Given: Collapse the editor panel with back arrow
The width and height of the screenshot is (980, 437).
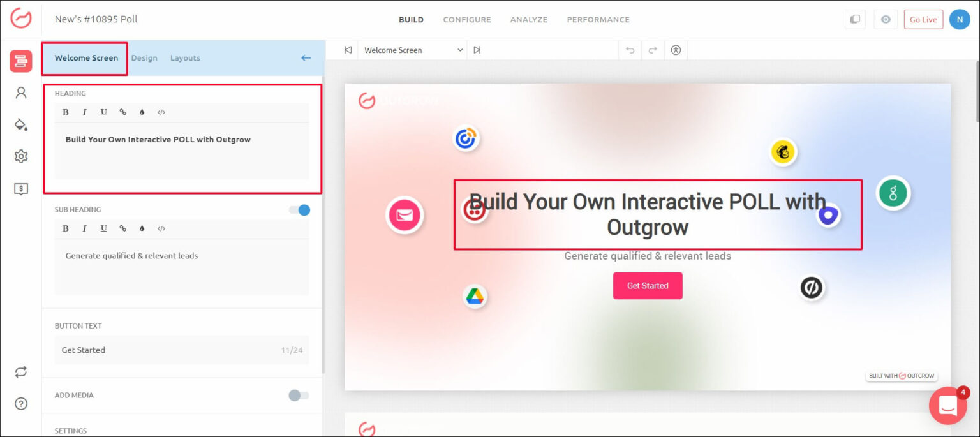Looking at the screenshot, I should [x=306, y=58].
